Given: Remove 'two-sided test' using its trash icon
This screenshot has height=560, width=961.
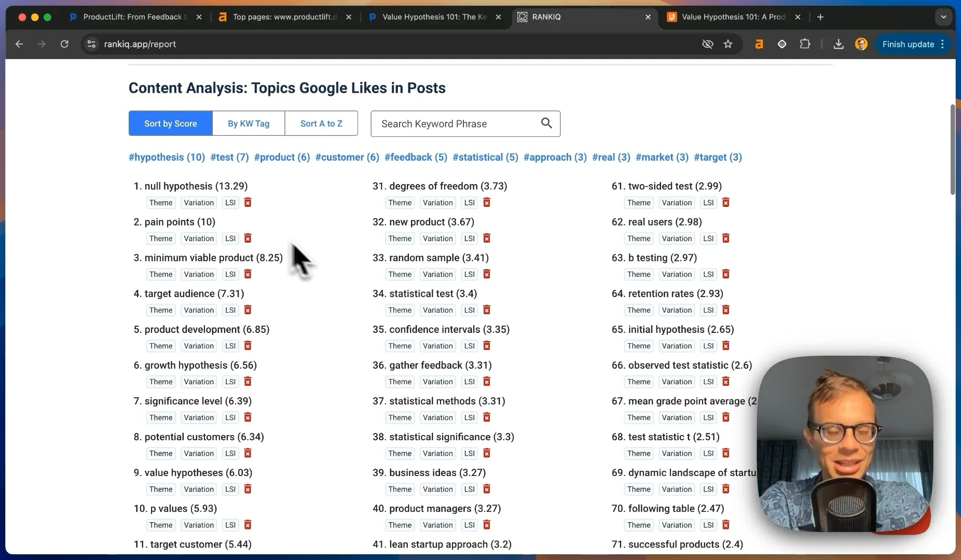Looking at the screenshot, I should [x=726, y=202].
